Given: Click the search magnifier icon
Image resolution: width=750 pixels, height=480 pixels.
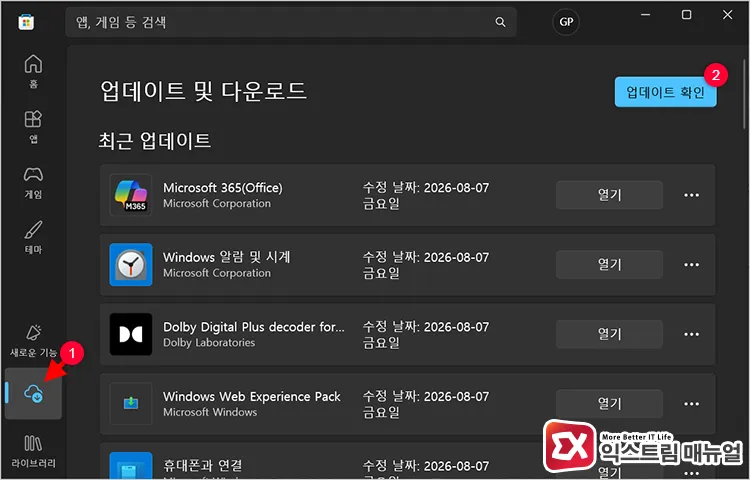Looking at the screenshot, I should [500, 22].
